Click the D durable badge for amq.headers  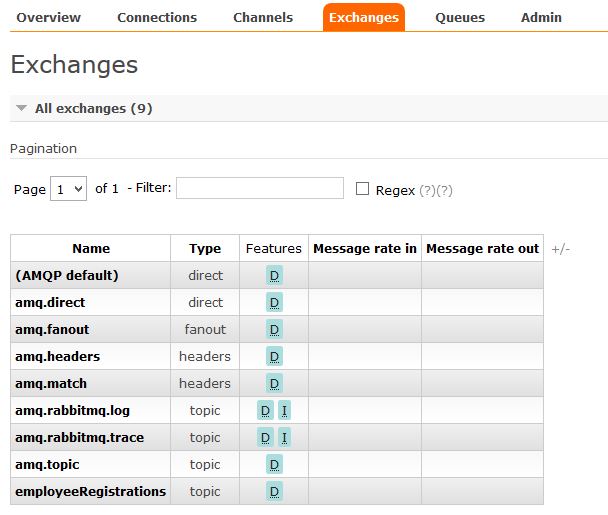[x=274, y=356]
